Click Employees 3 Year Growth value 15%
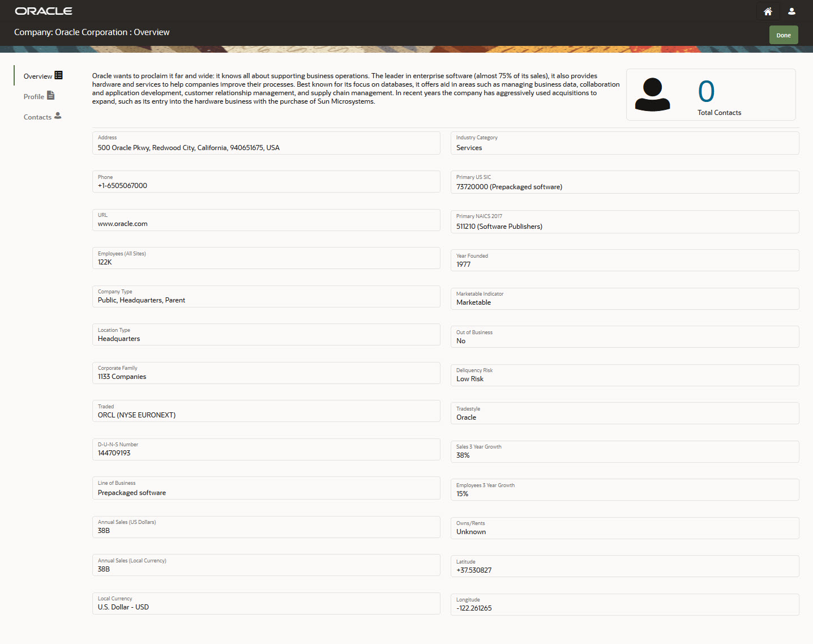The image size is (813, 644). (x=463, y=494)
